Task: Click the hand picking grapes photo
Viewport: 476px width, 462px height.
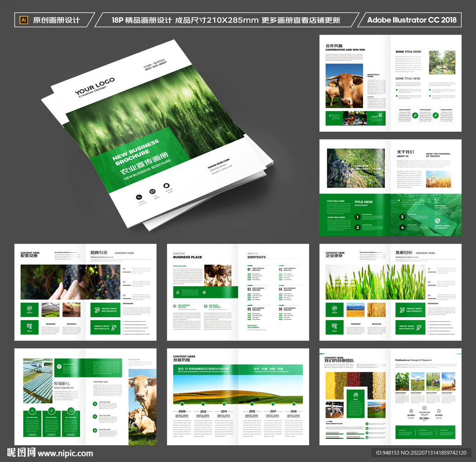Action: click(71, 282)
